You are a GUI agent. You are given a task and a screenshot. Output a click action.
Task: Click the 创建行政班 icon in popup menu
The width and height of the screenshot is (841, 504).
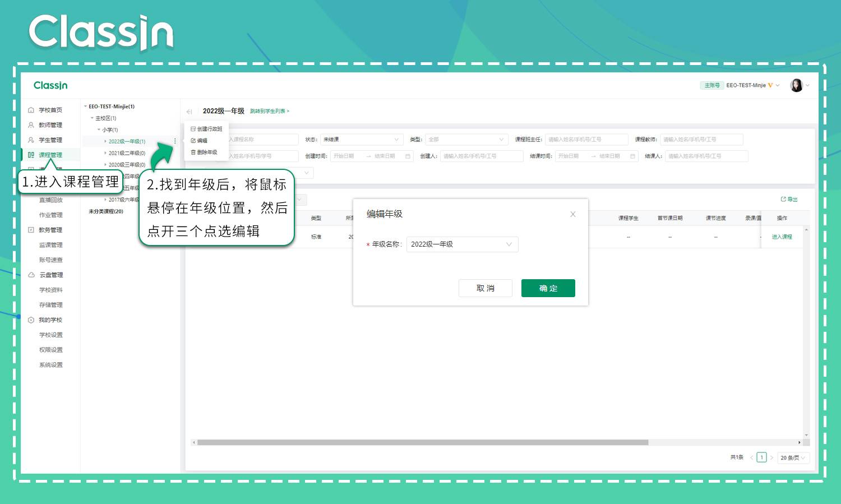(193, 129)
